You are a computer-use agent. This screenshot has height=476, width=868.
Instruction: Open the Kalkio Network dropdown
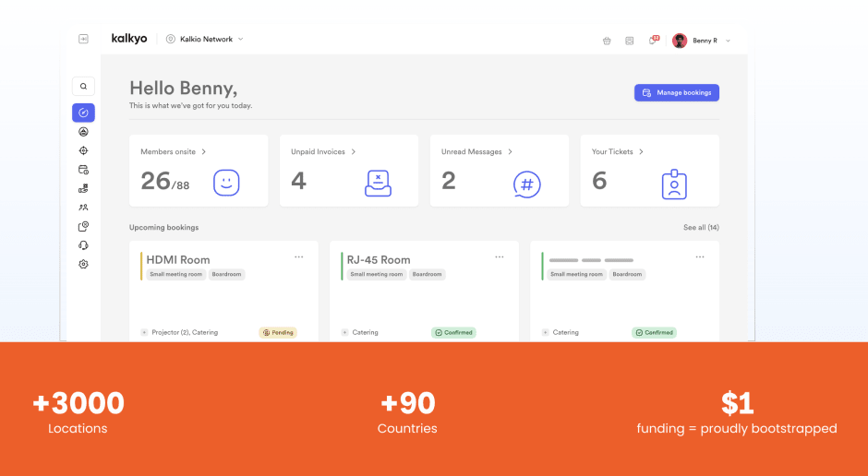tap(205, 40)
